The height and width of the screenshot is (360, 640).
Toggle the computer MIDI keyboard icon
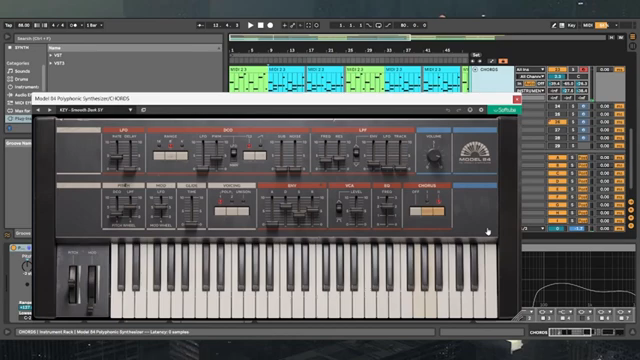562,25
